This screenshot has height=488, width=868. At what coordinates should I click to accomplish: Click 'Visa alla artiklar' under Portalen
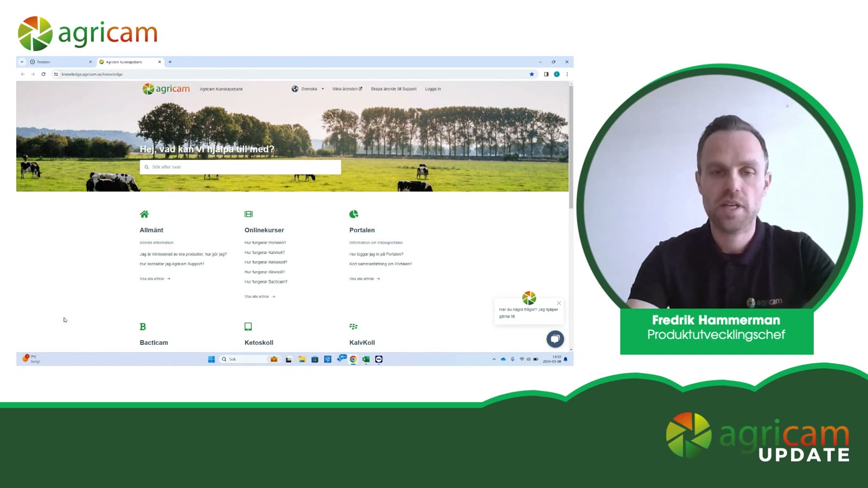pyautogui.click(x=365, y=279)
